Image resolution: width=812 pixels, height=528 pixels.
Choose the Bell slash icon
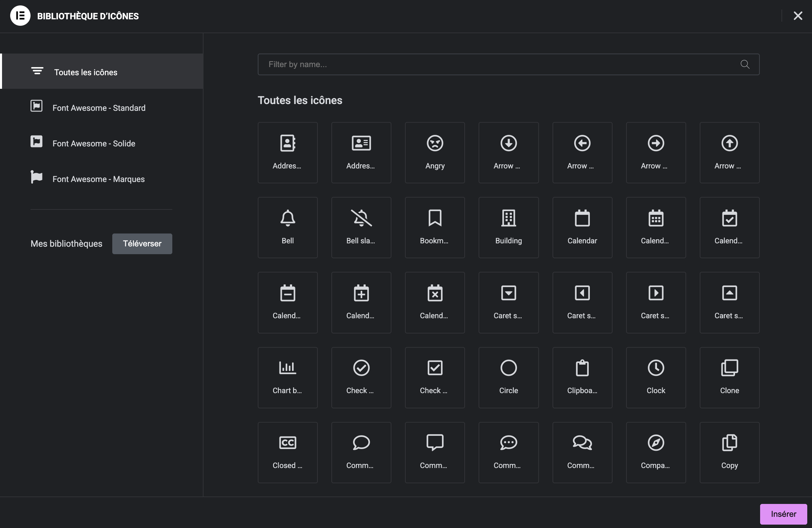click(x=361, y=227)
